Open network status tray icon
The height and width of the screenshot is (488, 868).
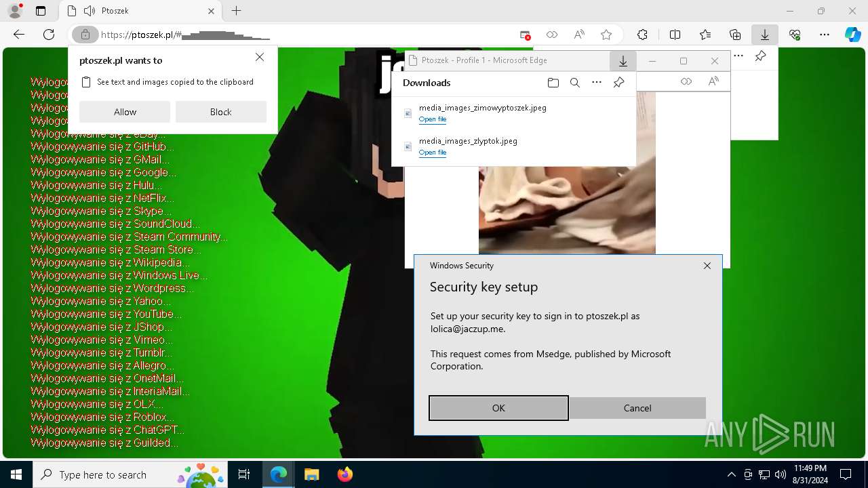764,474
